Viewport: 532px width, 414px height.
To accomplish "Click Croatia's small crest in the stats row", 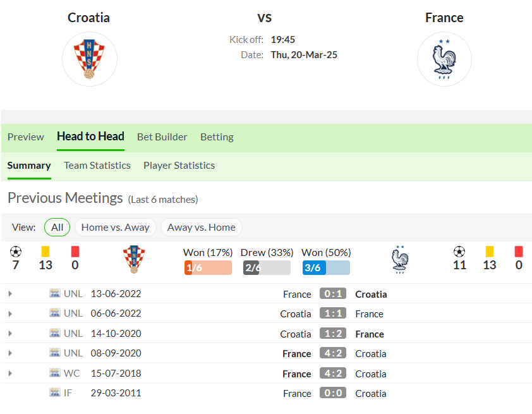I will 134,259.
